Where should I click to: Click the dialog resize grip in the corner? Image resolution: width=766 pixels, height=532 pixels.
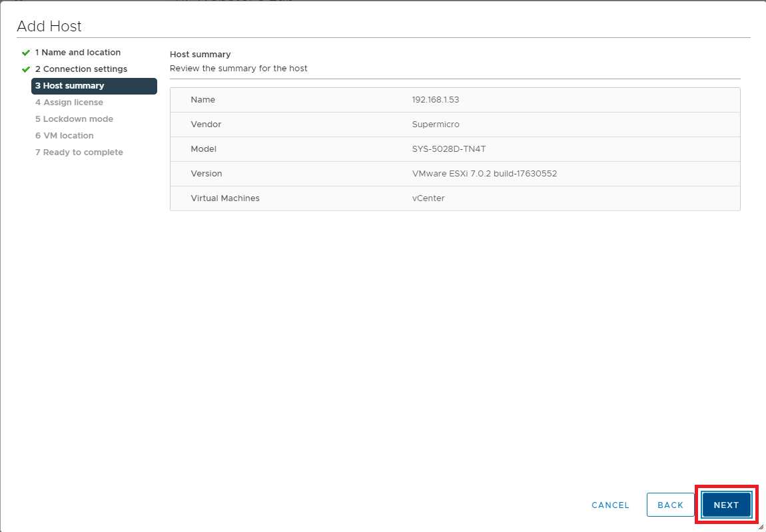tap(761, 527)
